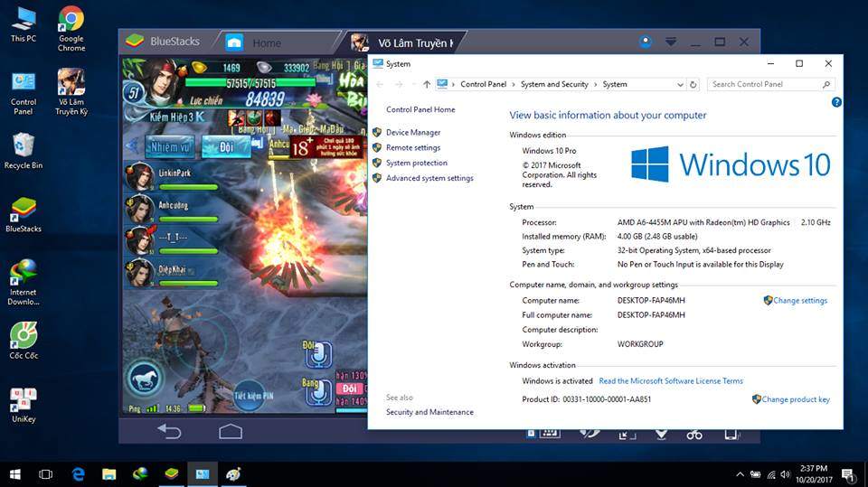
Task: Open the BlueStacks title bar dropdown menu
Action: pyautogui.click(x=671, y=42)
